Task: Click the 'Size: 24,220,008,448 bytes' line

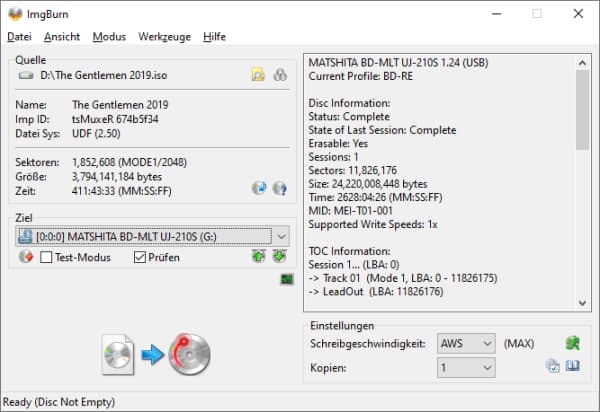Action: coord(368,184)
